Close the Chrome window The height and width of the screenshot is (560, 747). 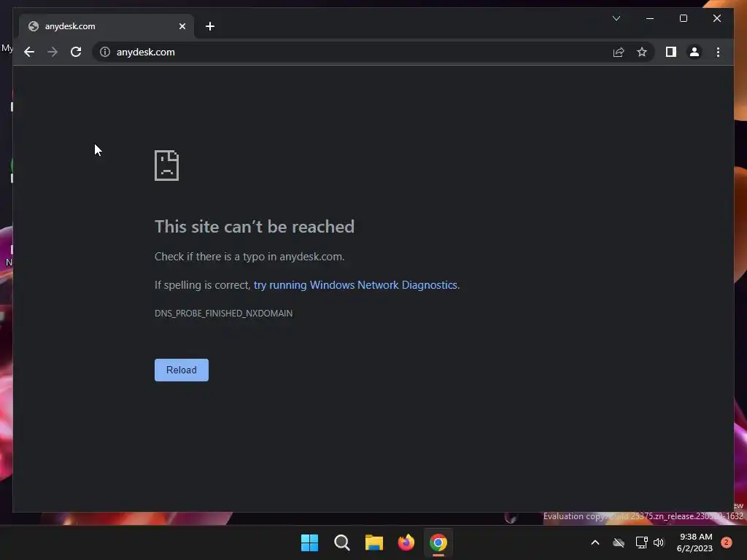[717, 18]
